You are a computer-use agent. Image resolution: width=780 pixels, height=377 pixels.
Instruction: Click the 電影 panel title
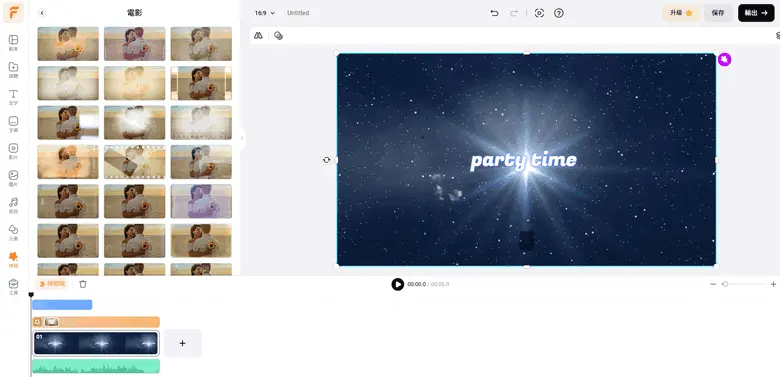[x=134, y=13]
